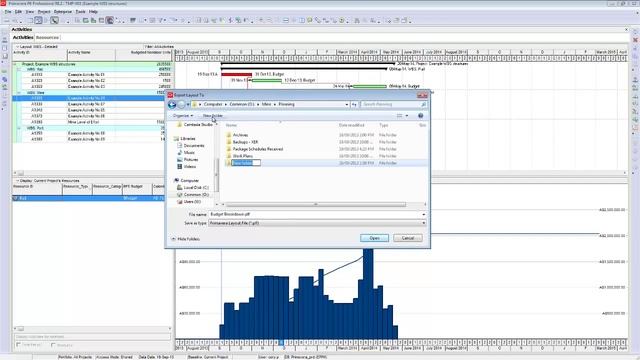
Task: Open the Project menu
Action: pyautogui.click(x=44, y=12)
